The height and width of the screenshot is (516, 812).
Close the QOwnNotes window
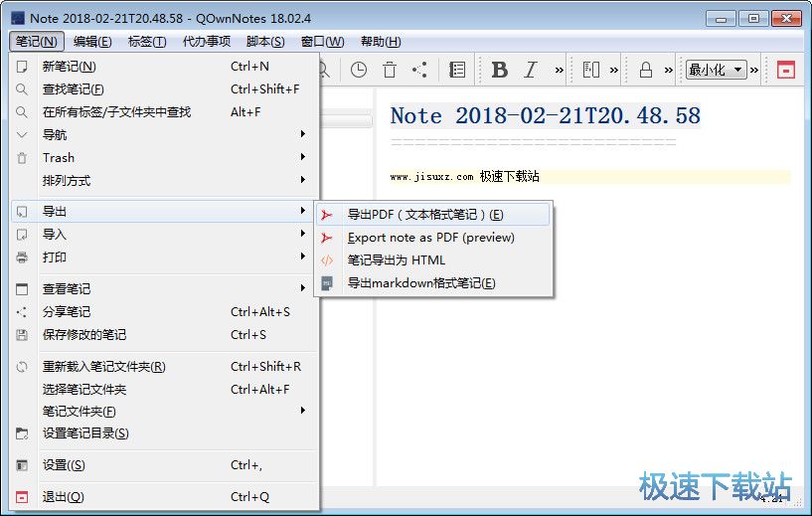tap(786, 19)
